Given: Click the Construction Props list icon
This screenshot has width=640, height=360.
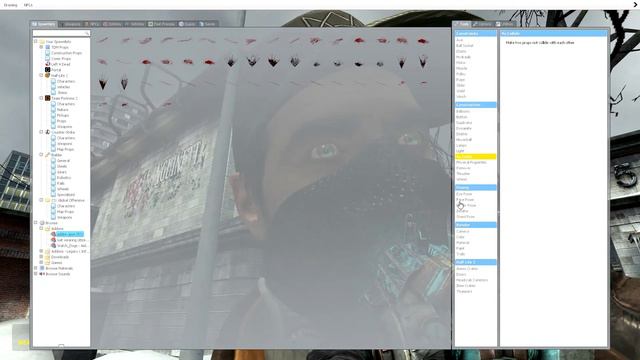Looking at the screenshot, I should point(47,53).
